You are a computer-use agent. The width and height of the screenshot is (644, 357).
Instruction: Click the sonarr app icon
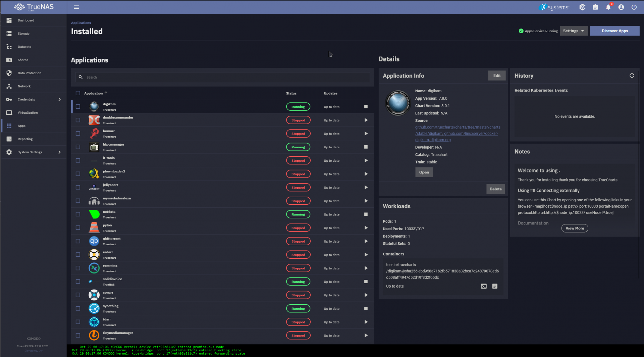(94, 295)
